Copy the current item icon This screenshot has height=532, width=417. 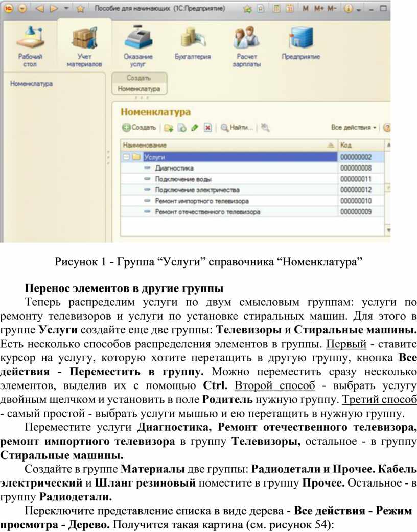point(182,128)
